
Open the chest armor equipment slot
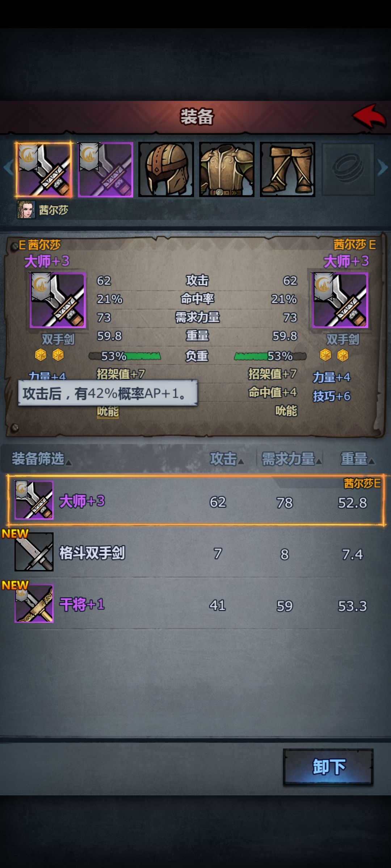(227, 169)
